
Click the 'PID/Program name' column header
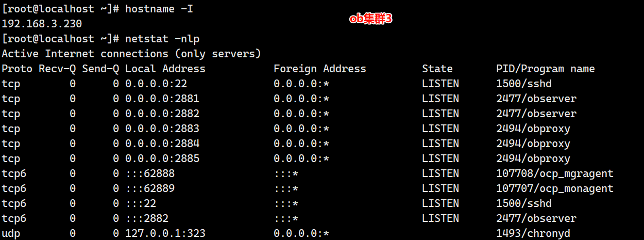tap(546, 69)
